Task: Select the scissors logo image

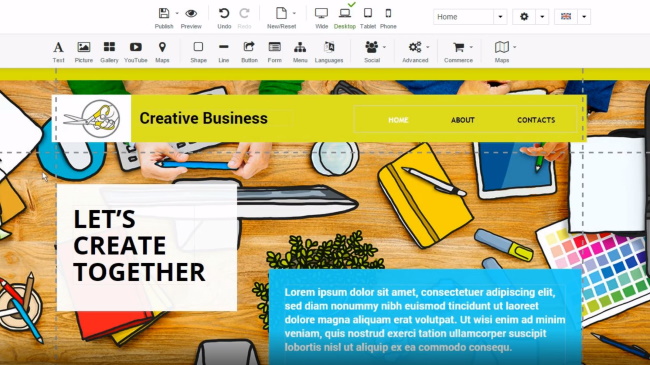Action: (92, 119)
